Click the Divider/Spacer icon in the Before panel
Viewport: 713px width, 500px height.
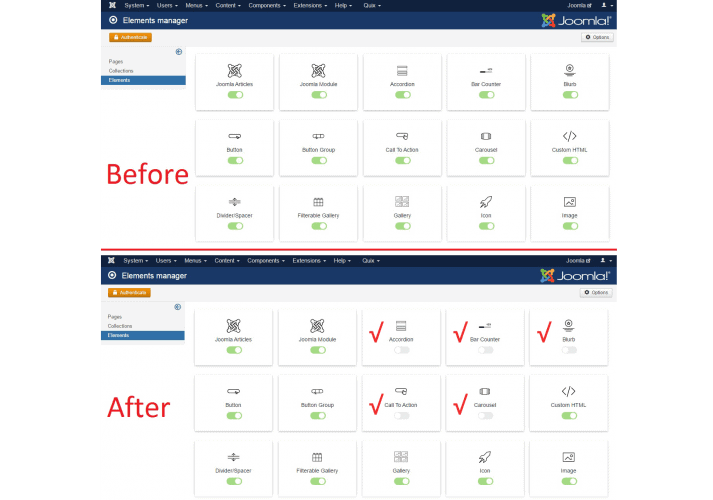234,201
